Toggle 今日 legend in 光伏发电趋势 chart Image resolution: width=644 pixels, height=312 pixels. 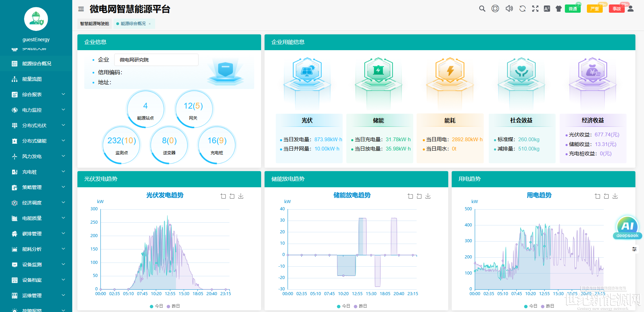(157, 306)
